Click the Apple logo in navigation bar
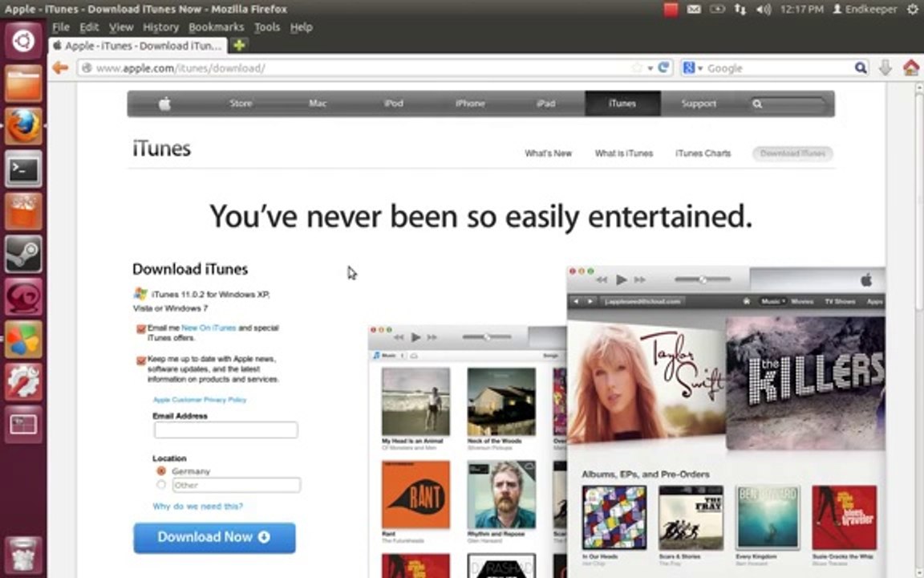This screenshot has height=578, width=924. [x=164, y=104]
